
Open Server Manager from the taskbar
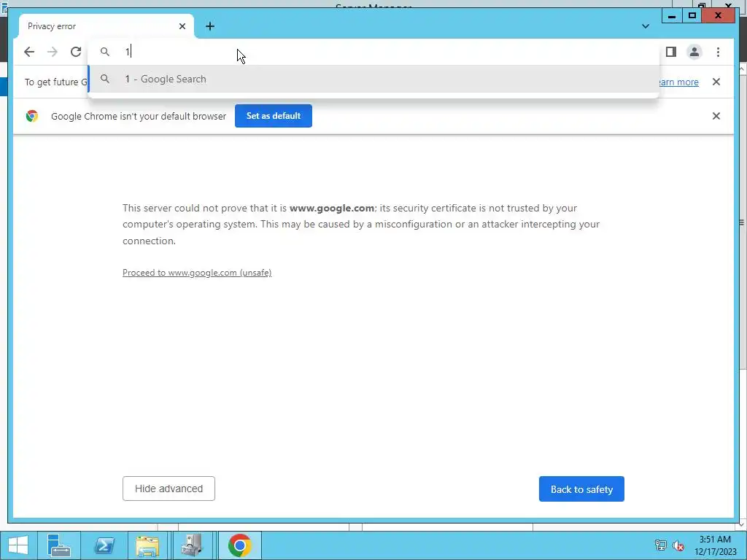(59, 545)
